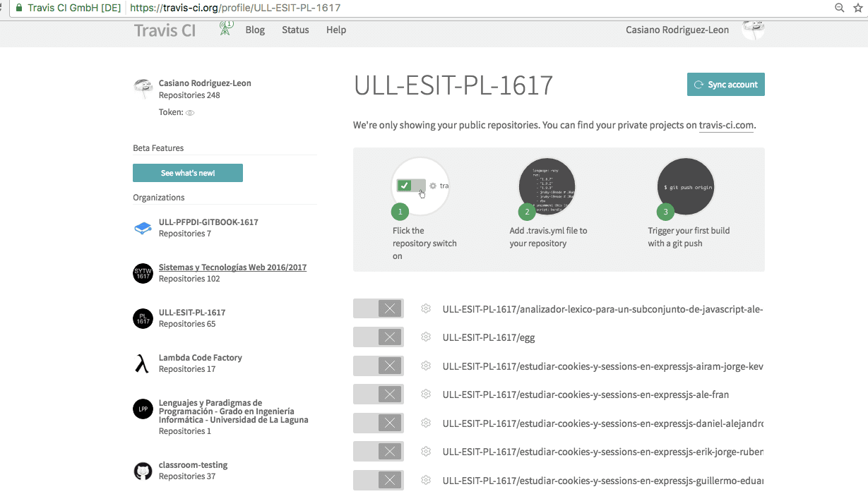Viewport: 868px width, 494px height.
Task: Show the token using the eye icon
Action: pyautogui.click(x=190, y=113)
